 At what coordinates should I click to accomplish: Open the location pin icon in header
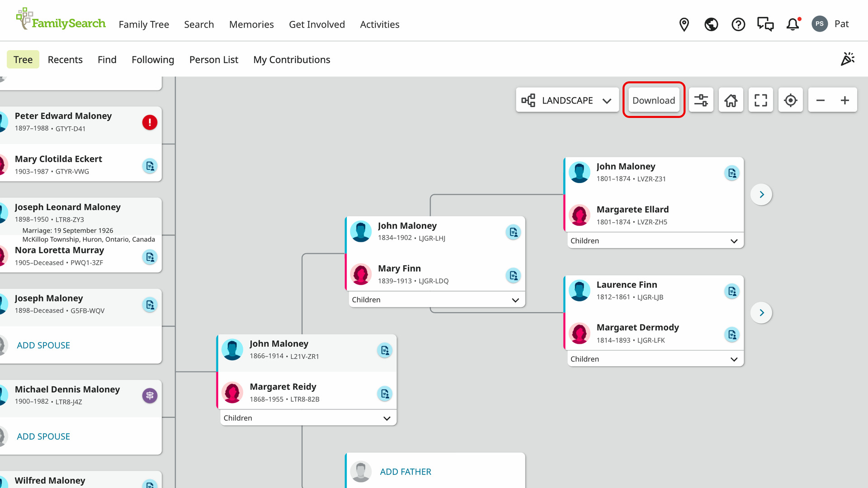[684, 24]
